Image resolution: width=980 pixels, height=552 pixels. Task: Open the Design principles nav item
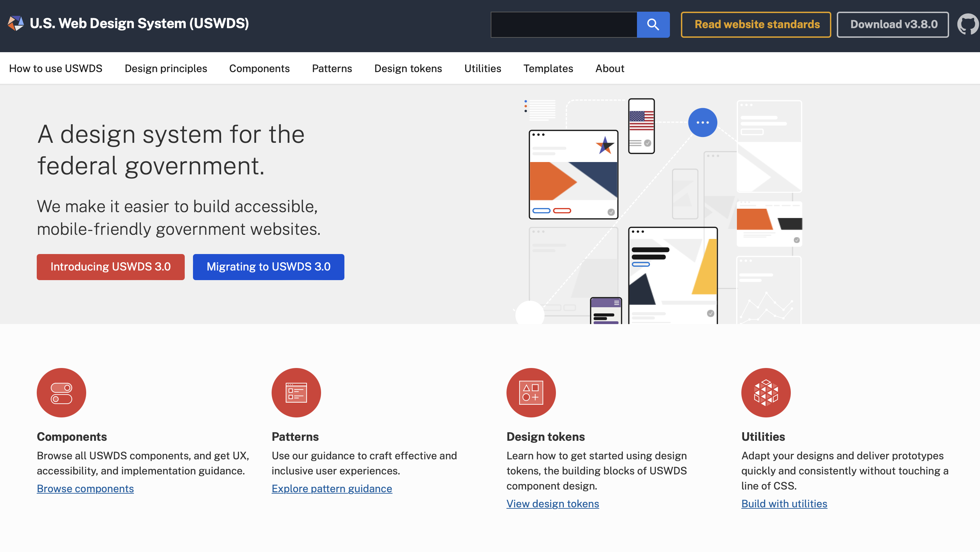coord(166,68)
